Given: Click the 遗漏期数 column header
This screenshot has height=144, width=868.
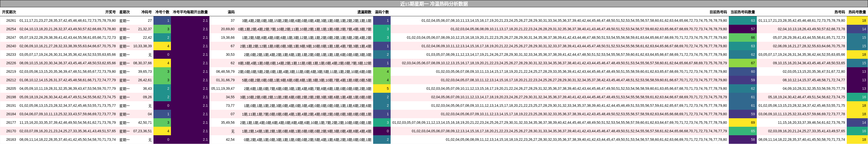Looking at the screenshot, I should 364,12.
